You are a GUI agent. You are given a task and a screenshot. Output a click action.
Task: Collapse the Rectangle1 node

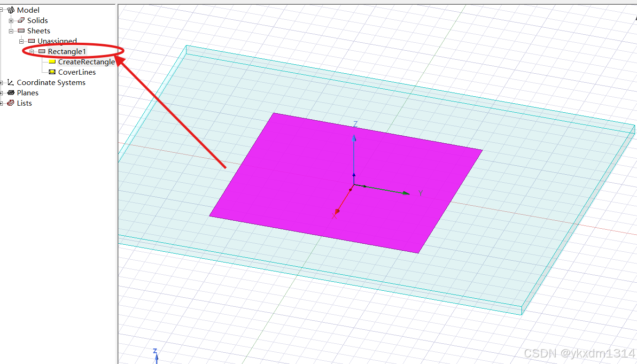click(x=32, y=52)
